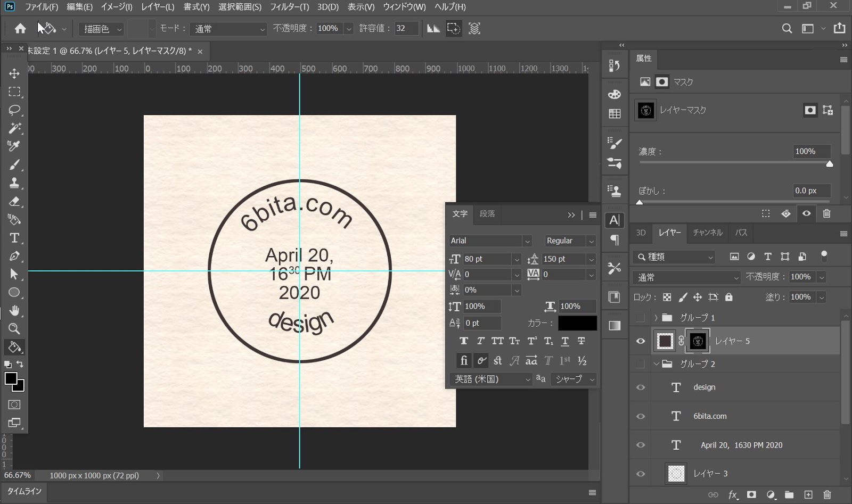Select the Magic Wand tool
Screen dimensions: 852x504
click(14, 128)
